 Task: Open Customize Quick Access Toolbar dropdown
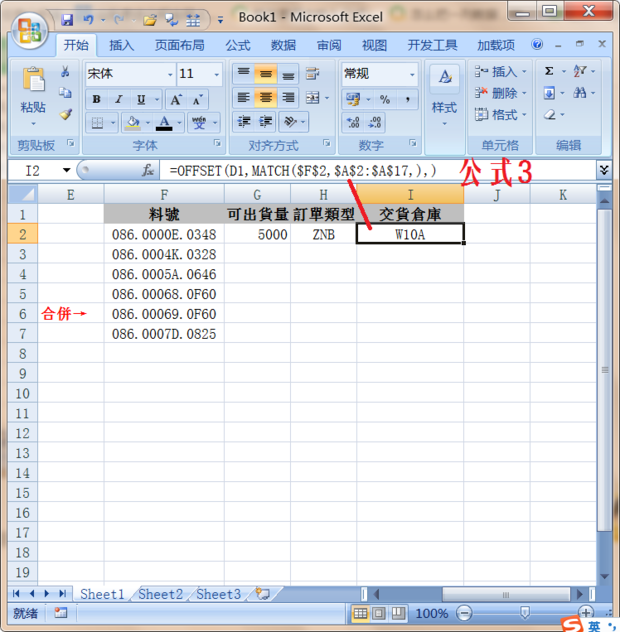pyautogui.click(x=220, y=20)
